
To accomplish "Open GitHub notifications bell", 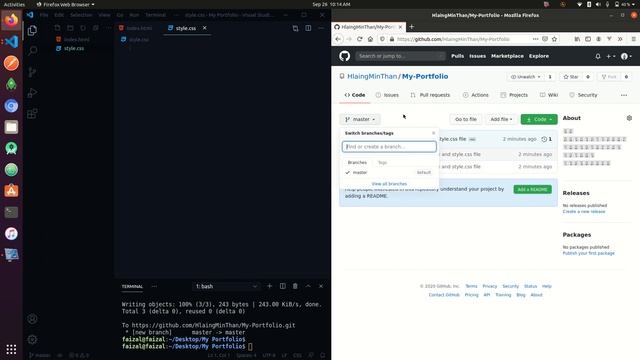I will [598, 56].
